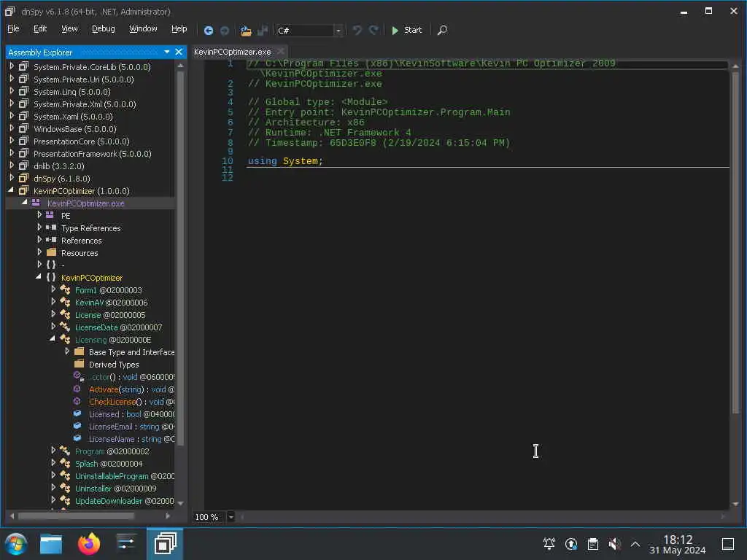Screen dimensions: 747x560
Task: Click the code editor vertical scrollbar
Action: pos(735,243)
